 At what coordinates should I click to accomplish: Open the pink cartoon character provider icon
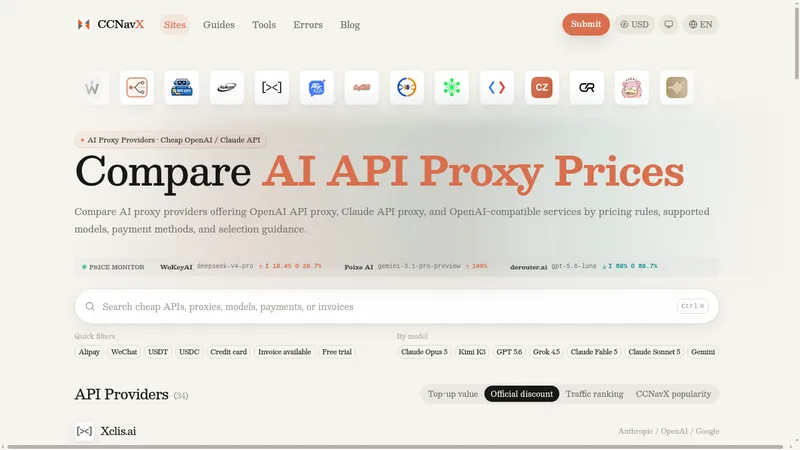coord(632,88)
